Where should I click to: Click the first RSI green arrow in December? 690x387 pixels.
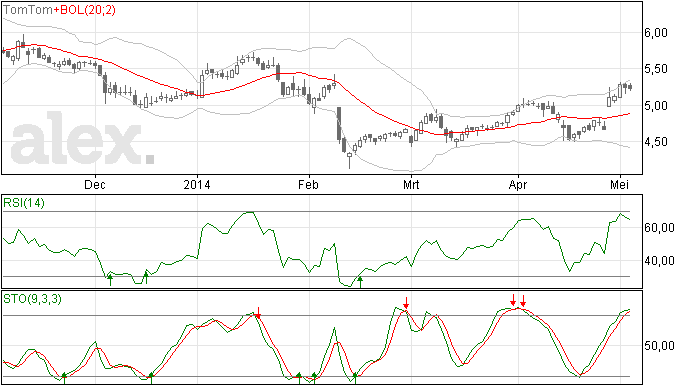click(x=110, y=280)
